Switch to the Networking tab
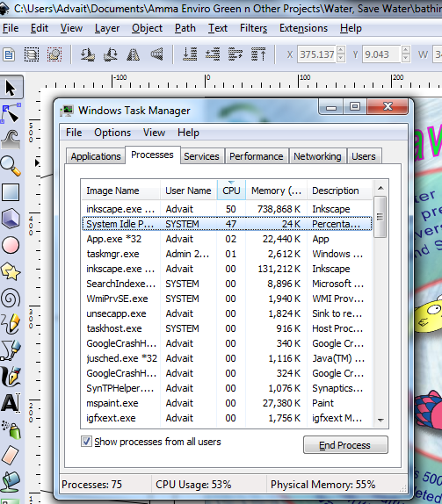 point(317,156)
